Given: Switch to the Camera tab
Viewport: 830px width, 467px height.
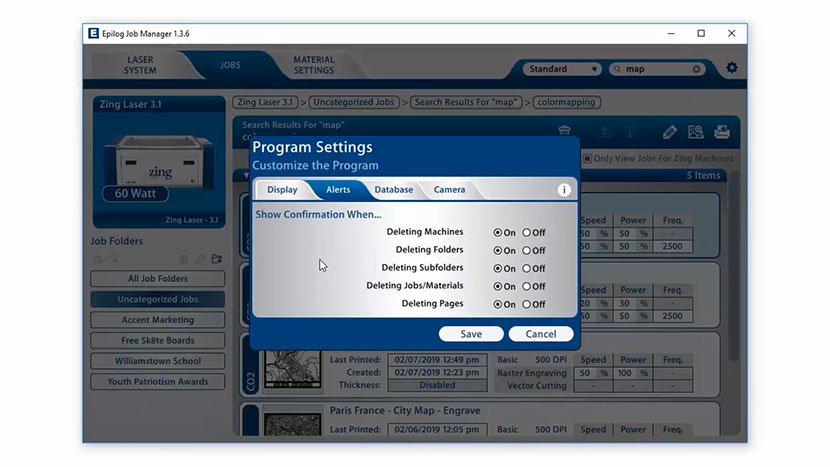Looking at the screenshot, I should tap(449, 190).
